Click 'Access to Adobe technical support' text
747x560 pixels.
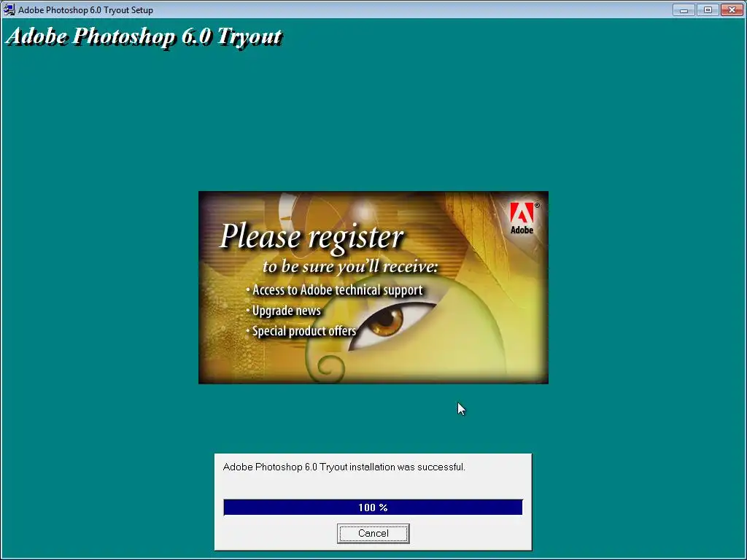coord(337,290)
